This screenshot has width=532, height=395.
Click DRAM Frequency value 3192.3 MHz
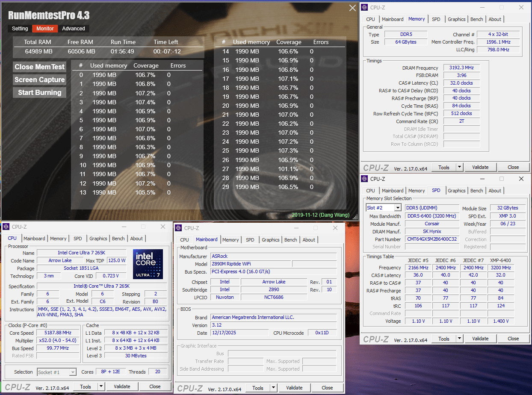(461, 68)
